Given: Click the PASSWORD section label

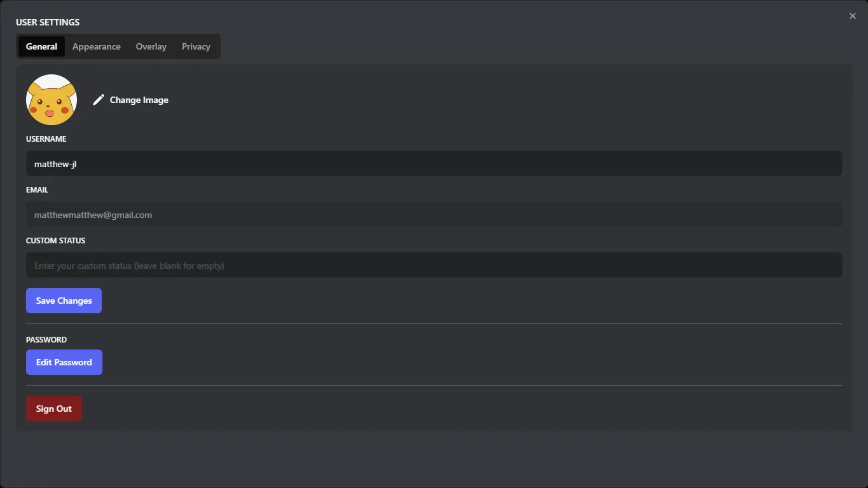Looking at the screenshot, I should (x=46, y=339).
